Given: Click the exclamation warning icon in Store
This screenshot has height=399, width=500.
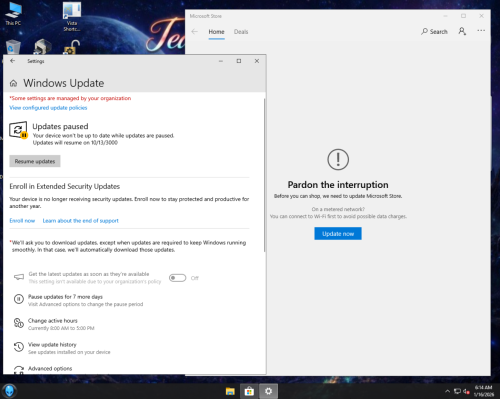Looking at the screenshot, I should pyautogui.click(x=338, y=159).
